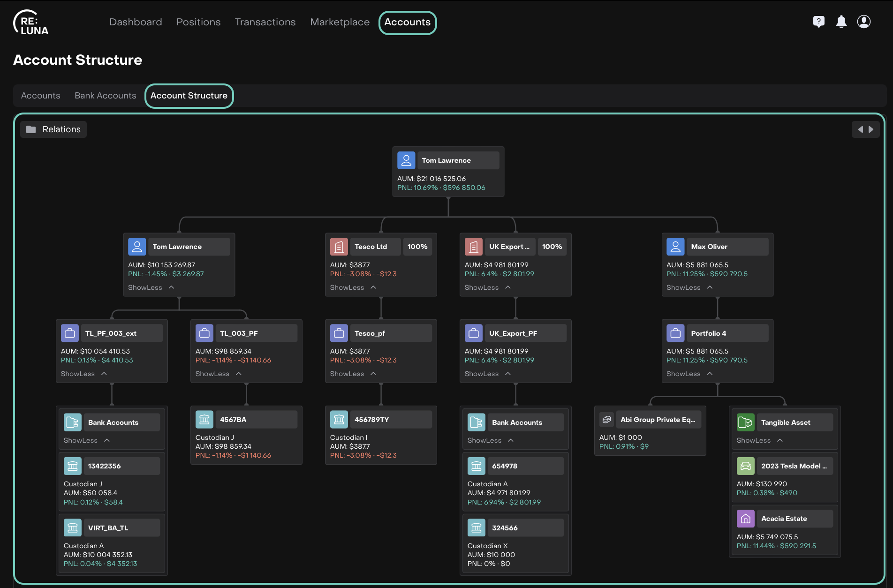Image resolution: width=893 pixels, height=588 pixels.
Task: Click the Portfolio 4 briefcase icon
Action: pyautogui.click(x=675, y=333)
